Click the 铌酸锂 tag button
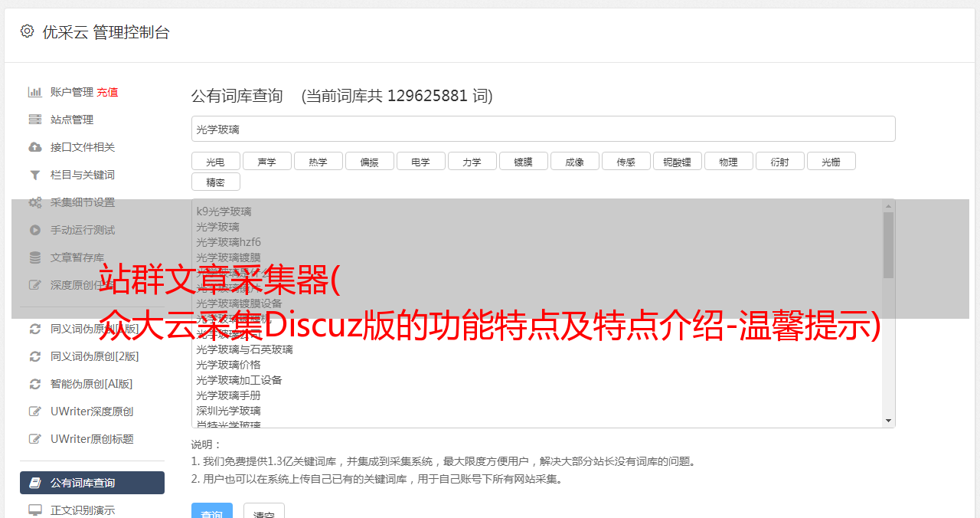 coord(677,161)
